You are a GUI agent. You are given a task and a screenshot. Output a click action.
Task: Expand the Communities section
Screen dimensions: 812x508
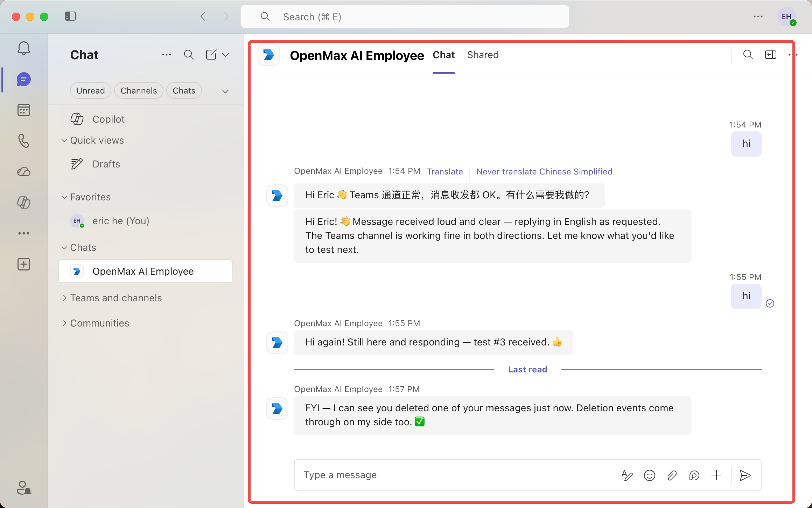(64, 323)
